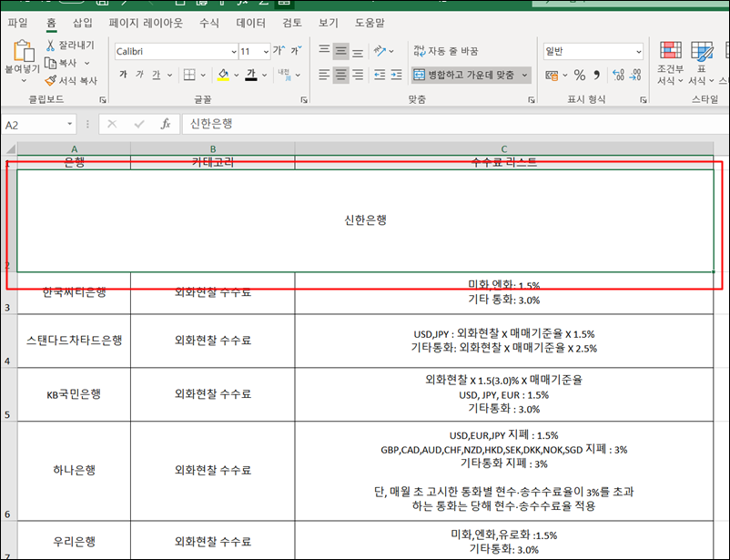The height and width of the screenshot is (560, 730).
Task: Click the Paste (붙여넣기) clipboard icon
Action: [x=24, y=51]
